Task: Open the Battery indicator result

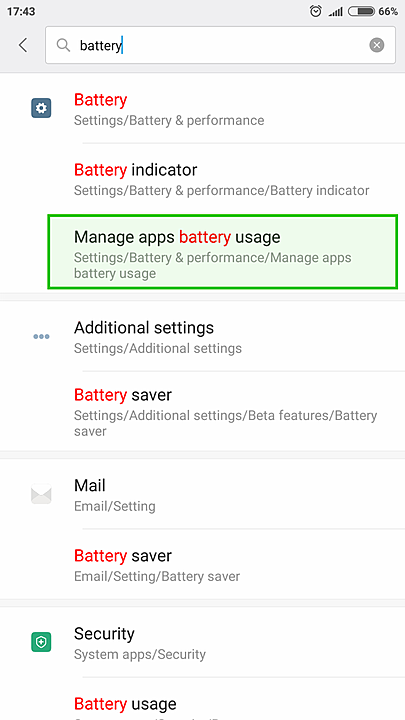Action: [x=202, y=179]
